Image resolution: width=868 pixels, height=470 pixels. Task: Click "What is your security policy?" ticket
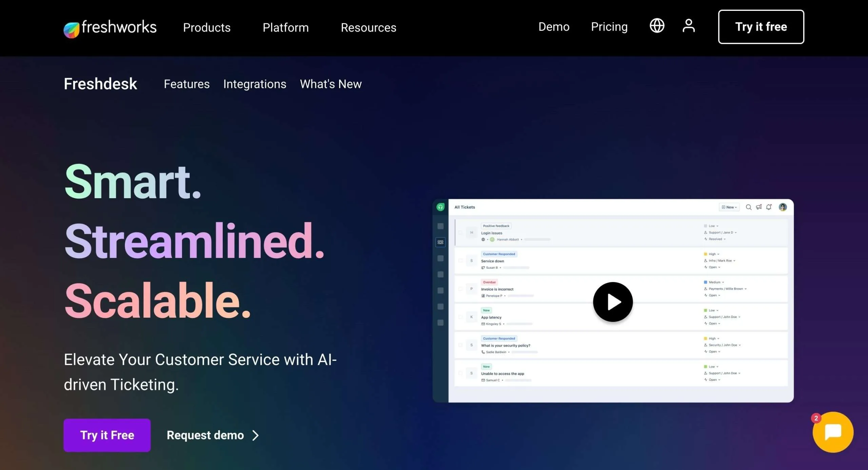coord(506,345)
